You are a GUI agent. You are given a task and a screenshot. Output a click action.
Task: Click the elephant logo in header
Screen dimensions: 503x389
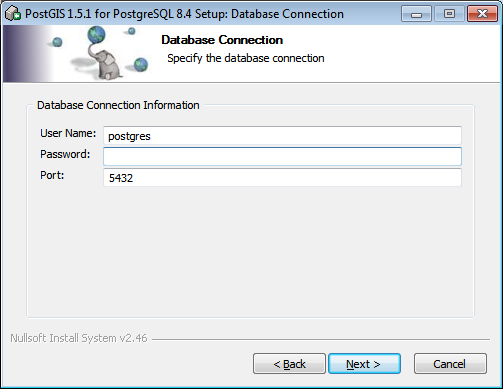104,53
